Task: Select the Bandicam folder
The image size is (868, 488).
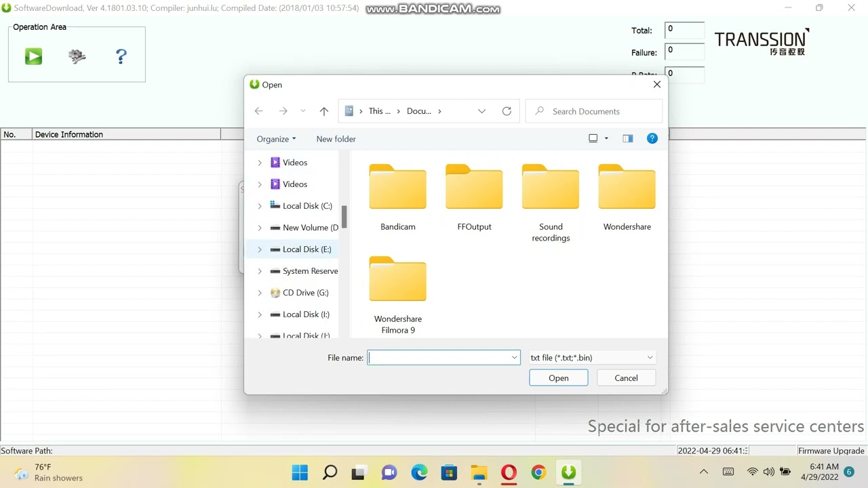Action: [398, 198]
